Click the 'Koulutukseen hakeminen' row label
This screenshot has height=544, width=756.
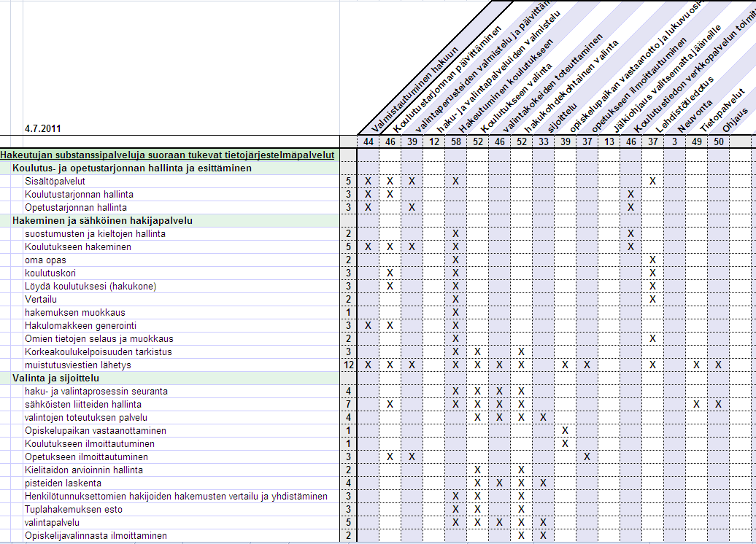point(78,246)
